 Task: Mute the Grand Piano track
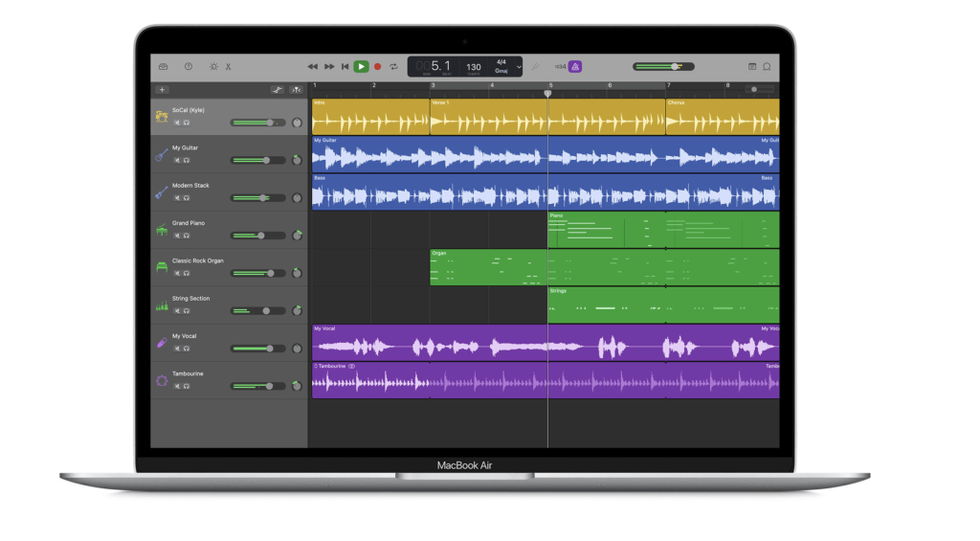click(x=177, y=236)
